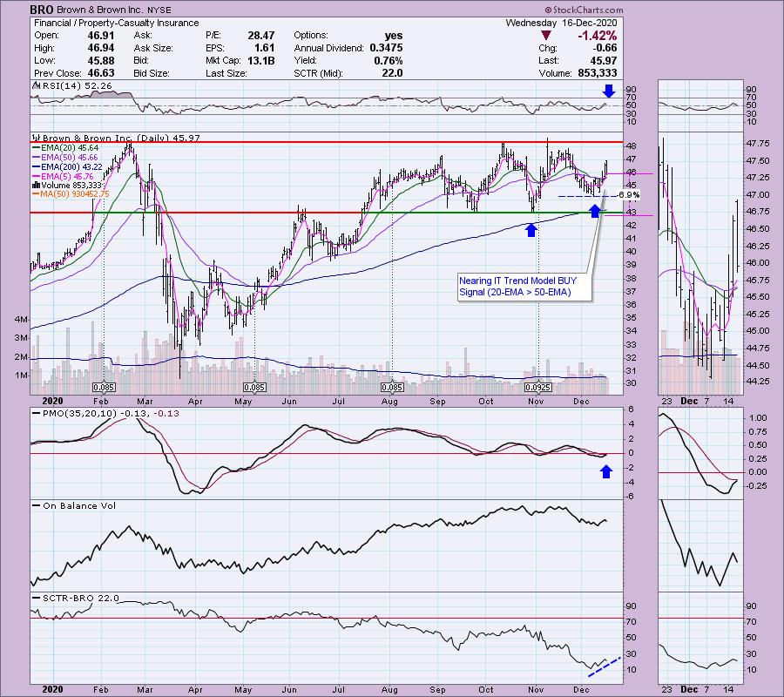784x697 pixels.
Task: Click the PMO(35,20,10) -0.13, -0.13 indicator label
Action: [x=111, y=414]
